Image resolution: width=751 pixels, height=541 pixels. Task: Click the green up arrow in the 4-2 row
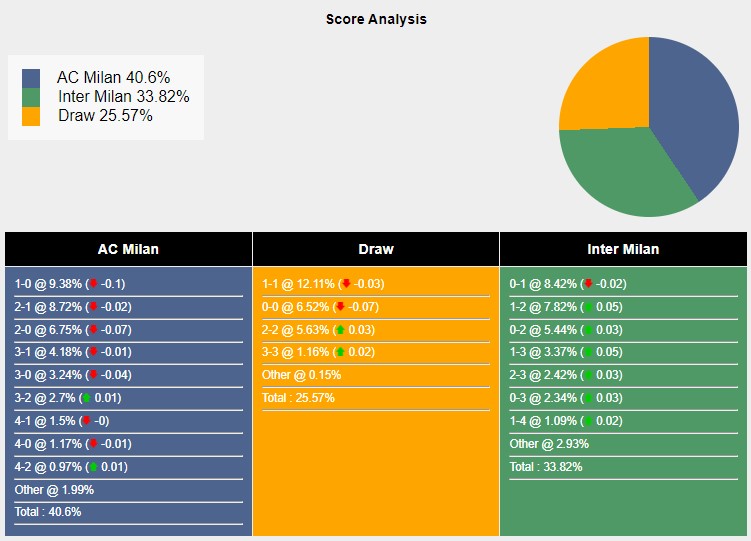click(93, 466)
